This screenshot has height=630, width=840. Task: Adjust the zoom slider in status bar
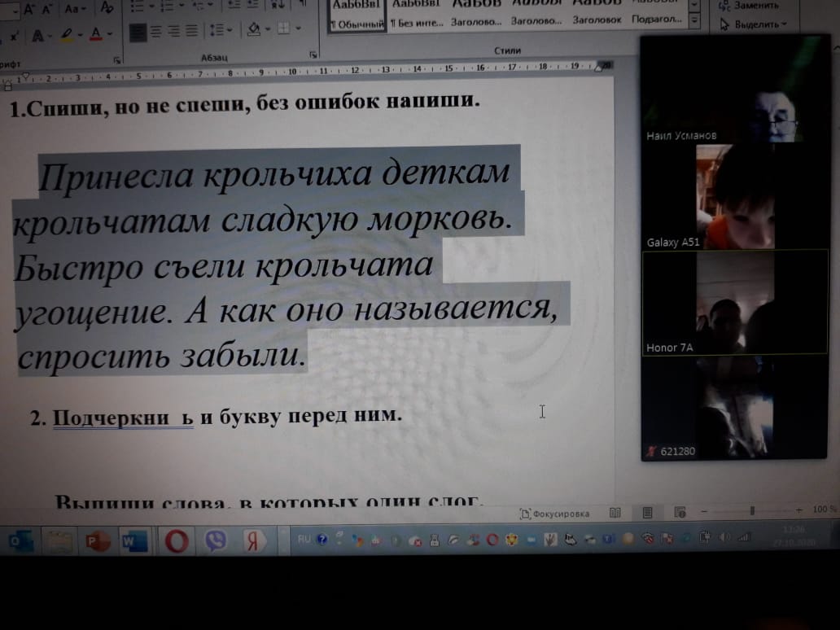pos(752,510)
